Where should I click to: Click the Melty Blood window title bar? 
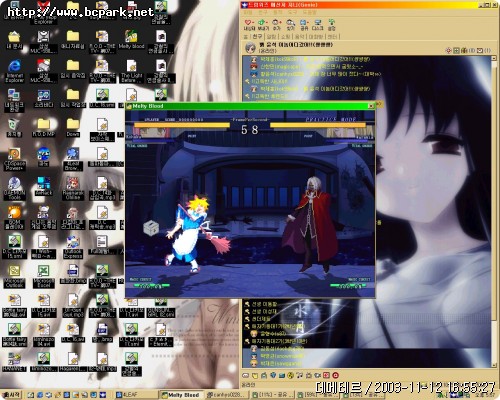coord(247,106)
